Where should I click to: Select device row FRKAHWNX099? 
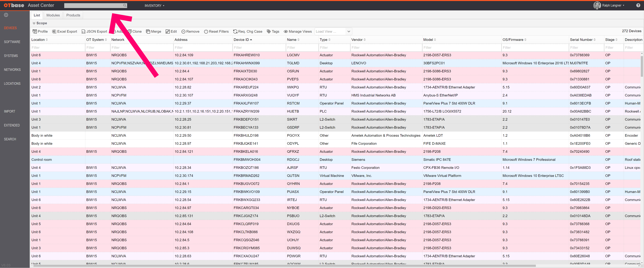[335, 63]
